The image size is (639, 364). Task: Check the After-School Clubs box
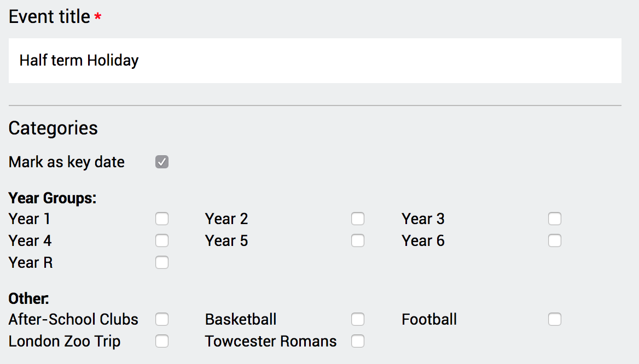[x=162, y=319]
